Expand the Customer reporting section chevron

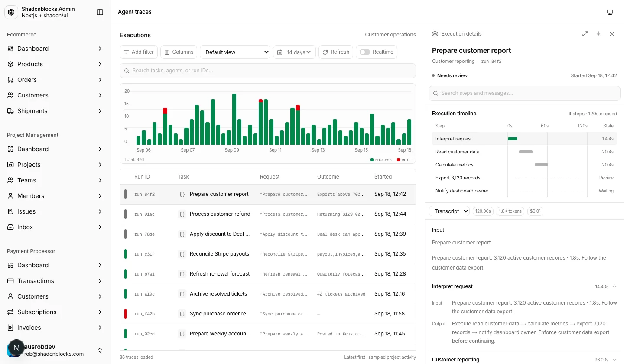pyautogui.click(x=614, y=360)
